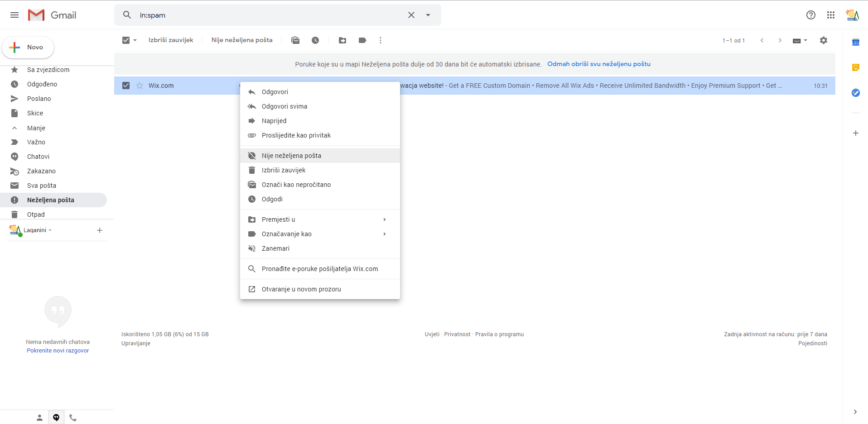Image resolution: width=868 pixels, height=424 pixels.
Task: Open the main navigation hamburger menu
Action: point(14,15)
